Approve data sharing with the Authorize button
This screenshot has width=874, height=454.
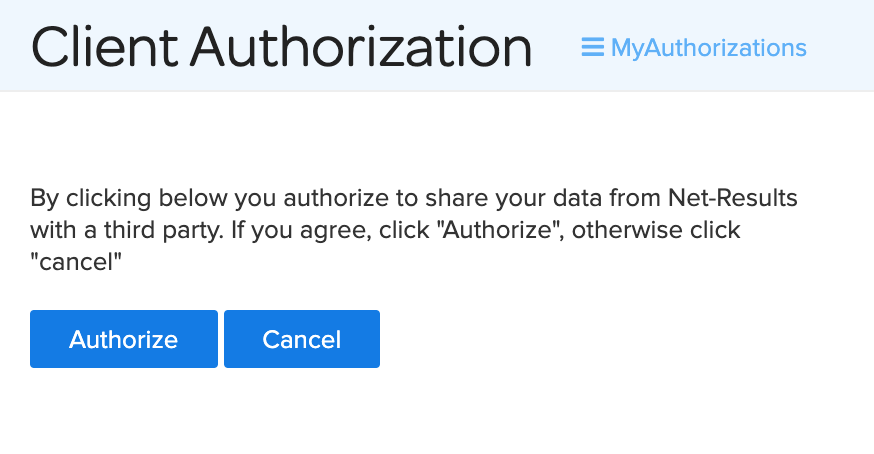tap(124, 339)
